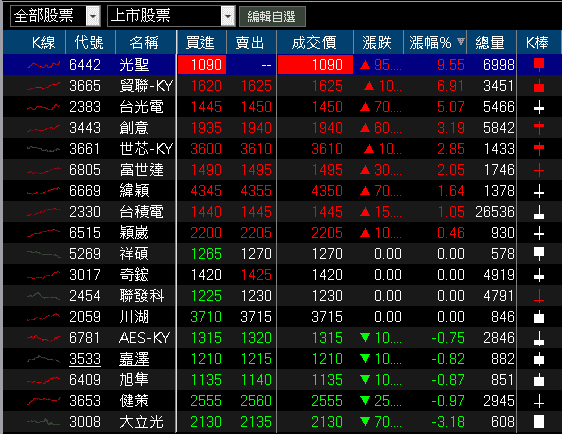Open the 全部股票 dropdown arrow
The width and height of the screenshot is (562, 434).
click(93, 16)
